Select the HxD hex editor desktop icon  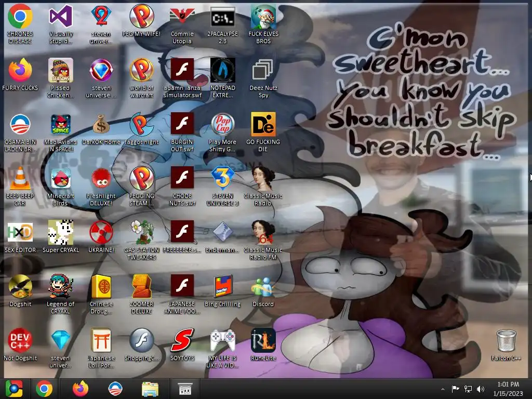[x=20, y=232]
